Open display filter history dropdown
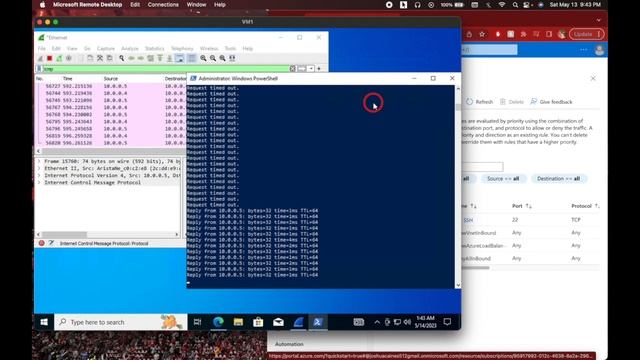 pyautogui.click(x=311, y=69)
